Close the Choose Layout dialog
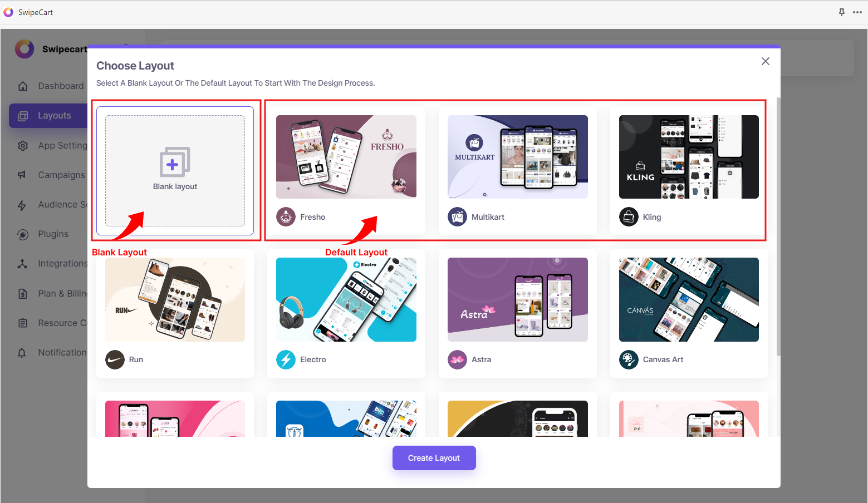Image resolution: width=868 pixels, height=503 pixels. point(765,61)
